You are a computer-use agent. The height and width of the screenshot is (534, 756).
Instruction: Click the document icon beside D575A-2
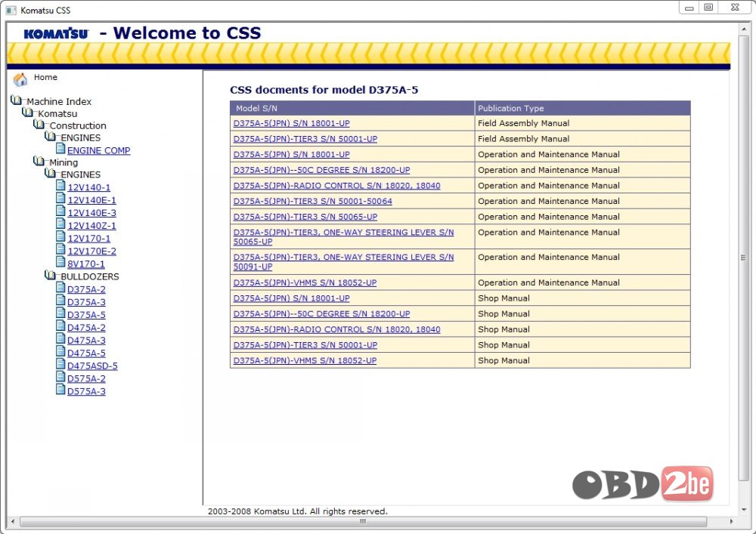click(60, 377)
